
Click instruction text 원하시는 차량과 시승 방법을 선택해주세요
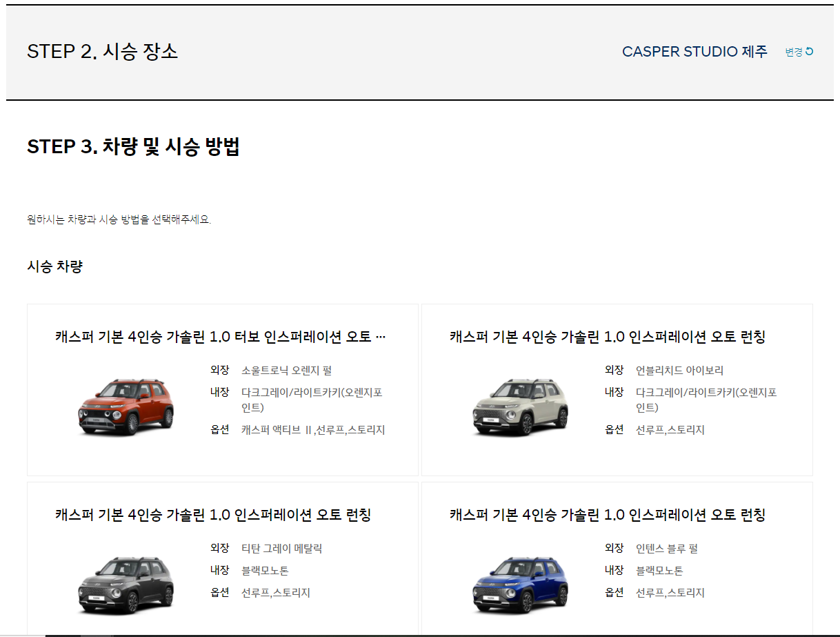click(x=119, y=220)
